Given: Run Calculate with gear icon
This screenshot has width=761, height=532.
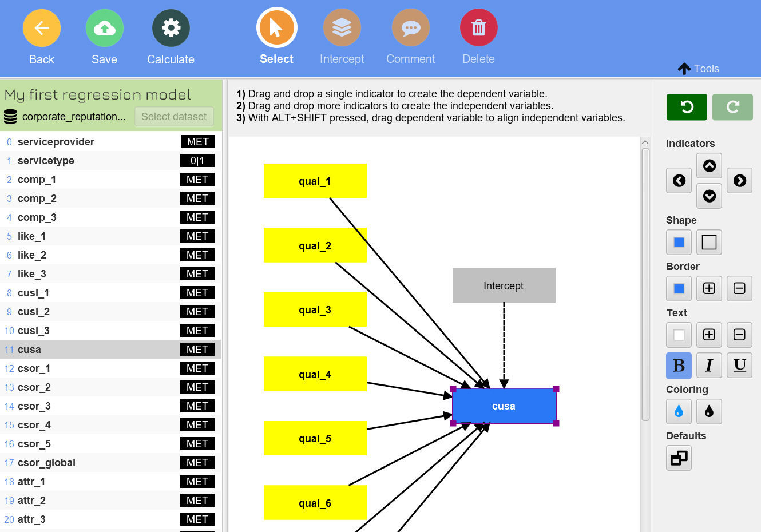Looking at the screenshot, I should point(171,28).
